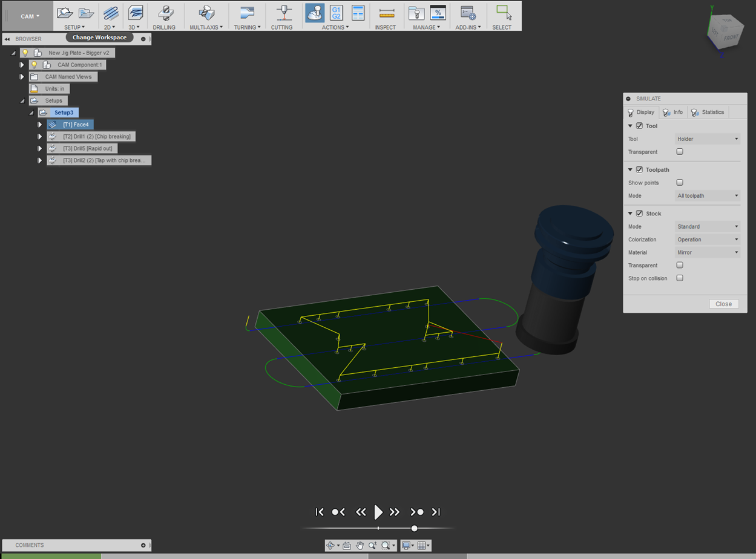The height and width of the screenshot is (559, 756).
Task: Enable Transparent checkbox under Tool section
Action: (680, 152)
